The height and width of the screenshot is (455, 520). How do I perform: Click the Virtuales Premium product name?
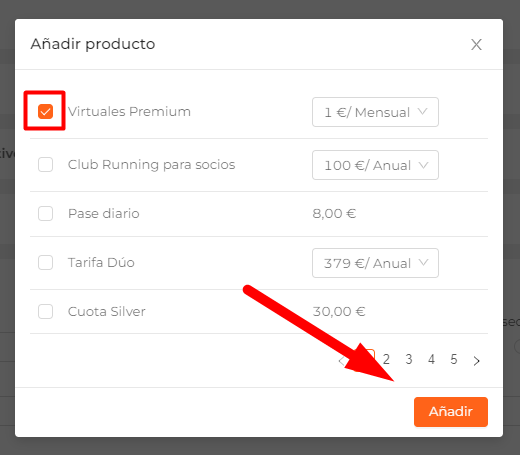pyautogui.click(x=129, y=111)
